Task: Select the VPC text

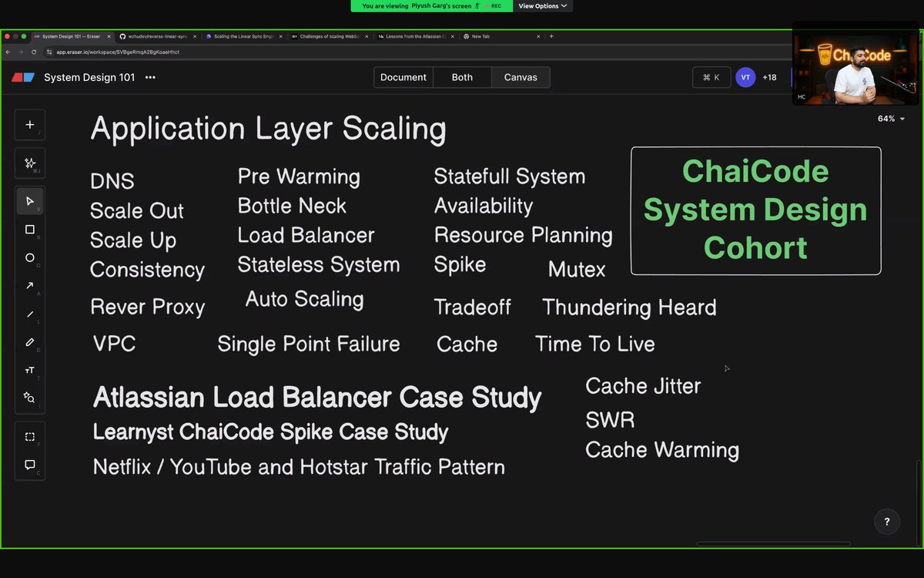Action: [x=114, y=344]
